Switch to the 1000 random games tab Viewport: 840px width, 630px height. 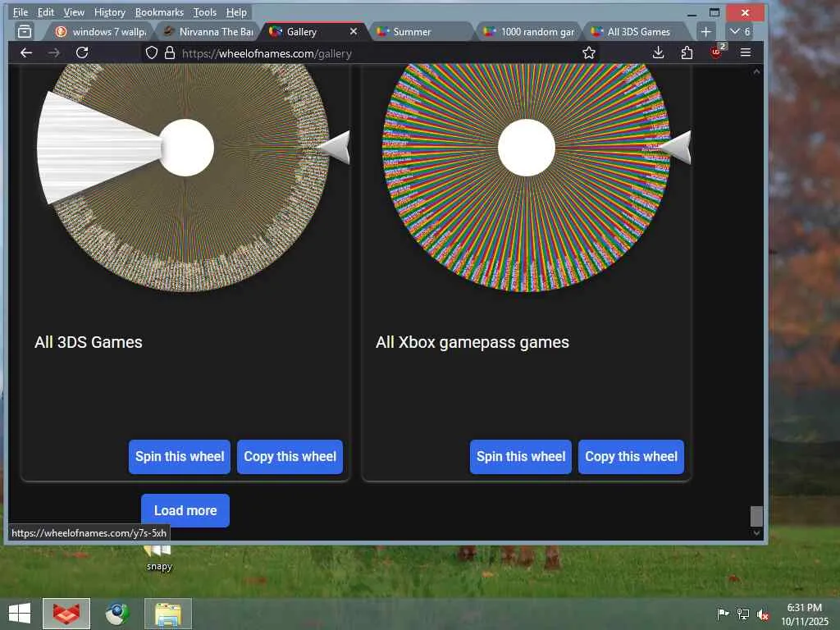coord(529,32)
